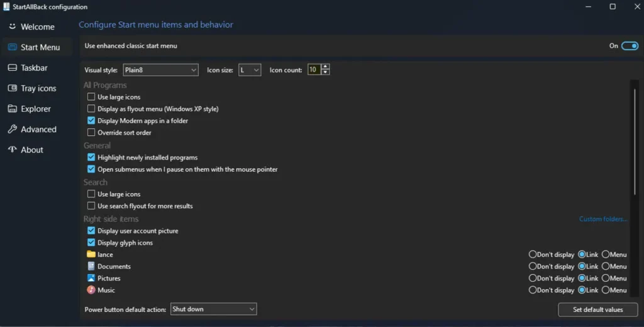Click the Pictures icon in the list
This screenshot has width=644, height=327.
[91, 278]
